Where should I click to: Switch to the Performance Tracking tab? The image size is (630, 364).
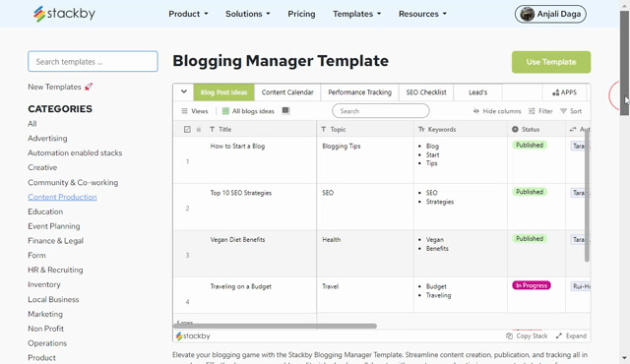(359, 92)
